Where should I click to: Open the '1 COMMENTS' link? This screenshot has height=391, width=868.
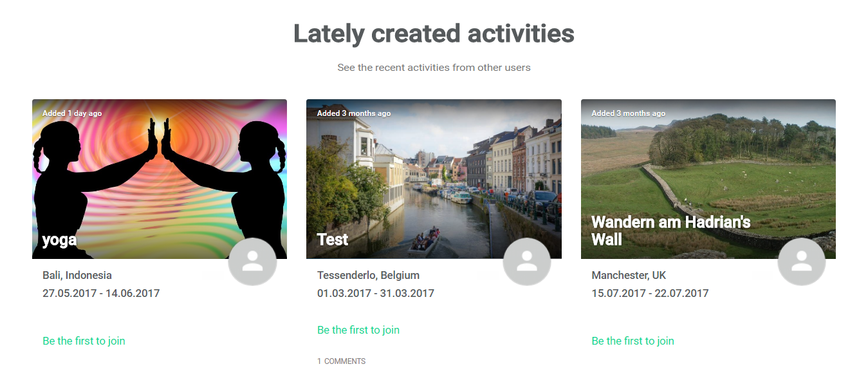(x=342, y=361)
